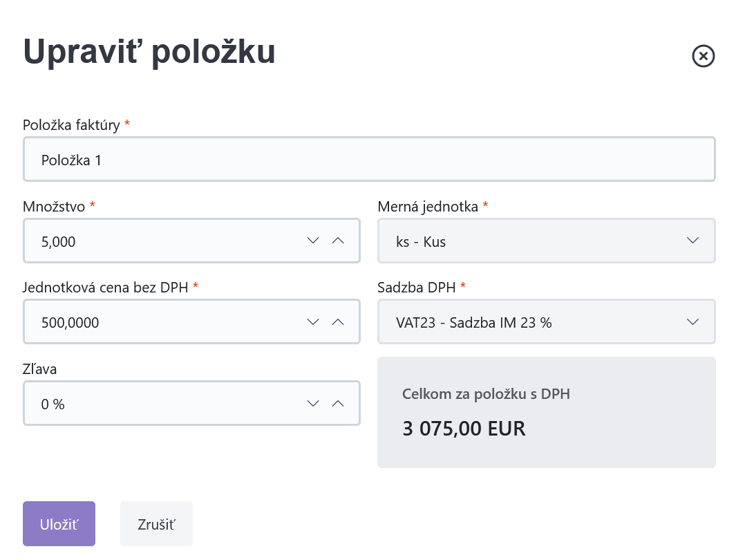Screen dimensions: 745x560
Task: Click the Zľava label
Action: (x=39, y=369)
